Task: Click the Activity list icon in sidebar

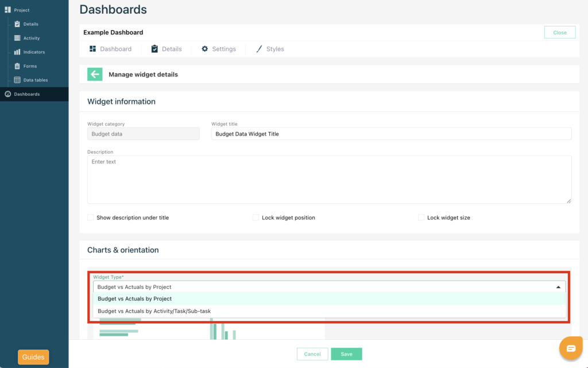Action: [17, 38]
